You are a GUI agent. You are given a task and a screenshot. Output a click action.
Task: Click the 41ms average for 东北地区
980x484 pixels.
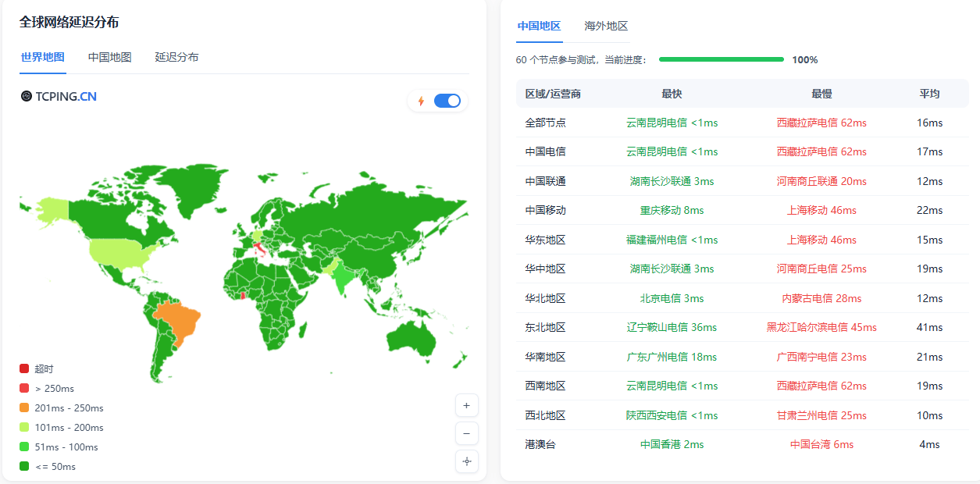929,327
